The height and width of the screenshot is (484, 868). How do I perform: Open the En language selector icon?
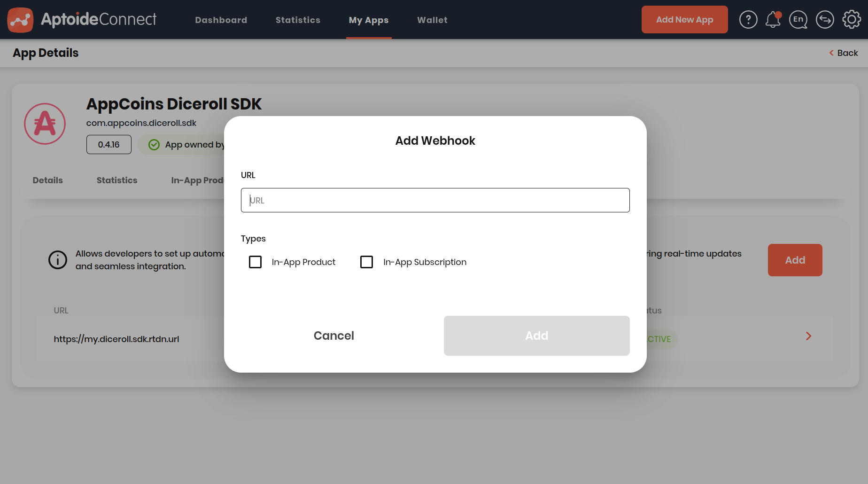798,20
